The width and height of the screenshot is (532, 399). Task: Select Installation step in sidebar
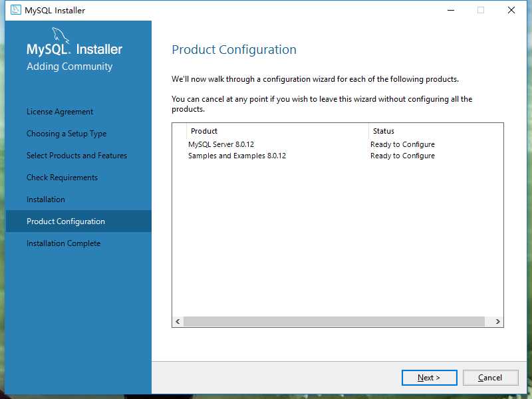(46, 199)
